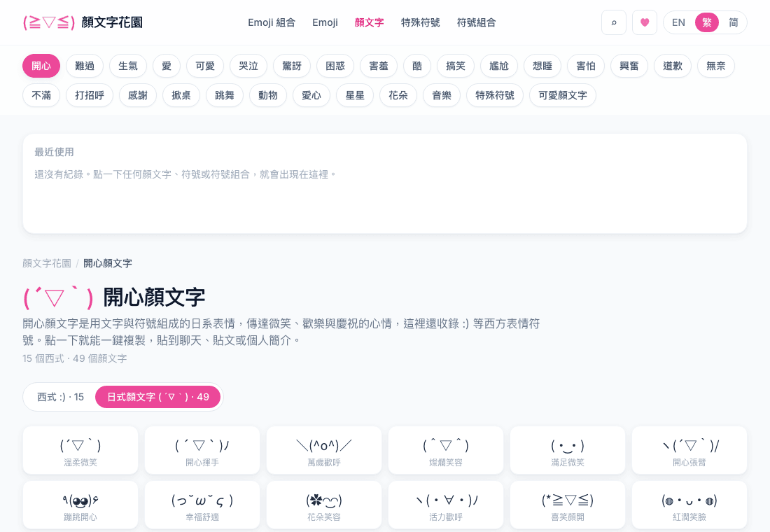Viewport: 770px width, 532px height.
Task: Select the 驚訝 category chip
Action: pyautogui.click(x=292, y=66)
